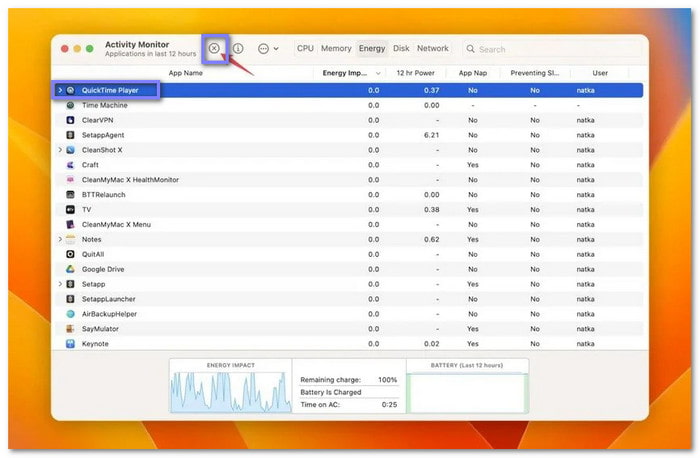Click the 0.62 power value for Notes
The image size is (700, 458).
[x=432, y=239]
